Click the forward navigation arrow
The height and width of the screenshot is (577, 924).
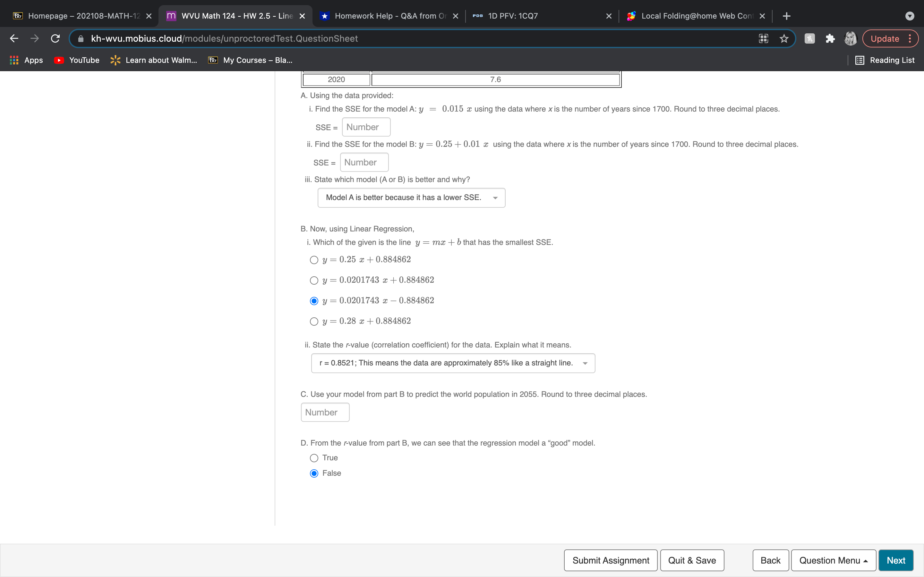coord(34,38)
